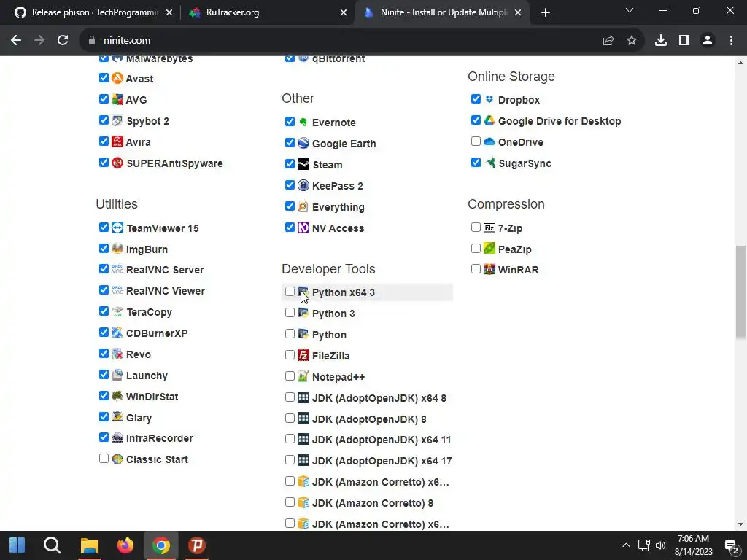
Task: Click the KeePass 2 lock icon
Action: [303, 185]
